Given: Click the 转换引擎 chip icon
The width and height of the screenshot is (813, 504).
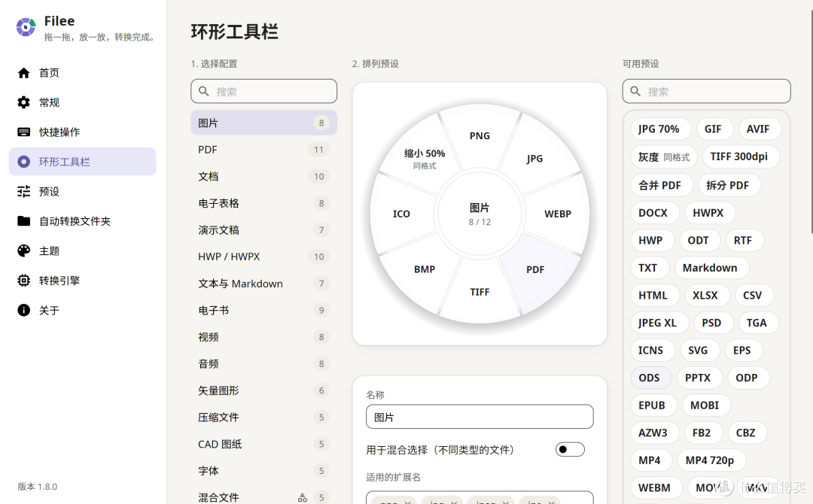Looking at the screenshot, I should [23, 281].
